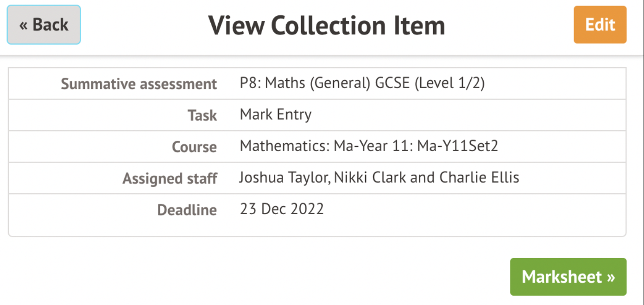Select the Course field label

[194, 147]
